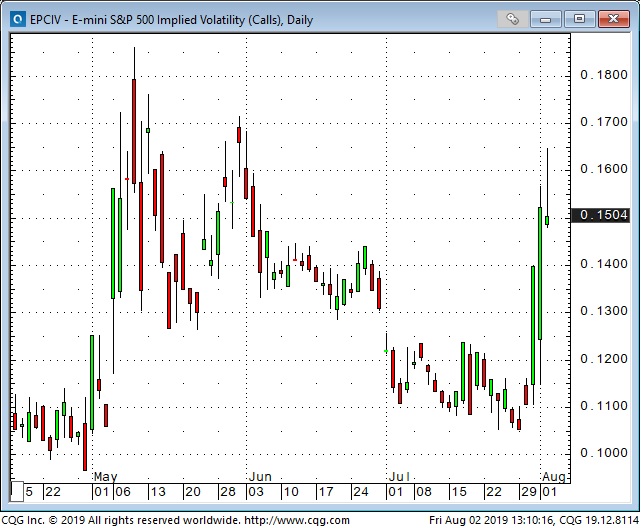
Task: Click the 15 date label under Jul
Action: tap(459, 492)
